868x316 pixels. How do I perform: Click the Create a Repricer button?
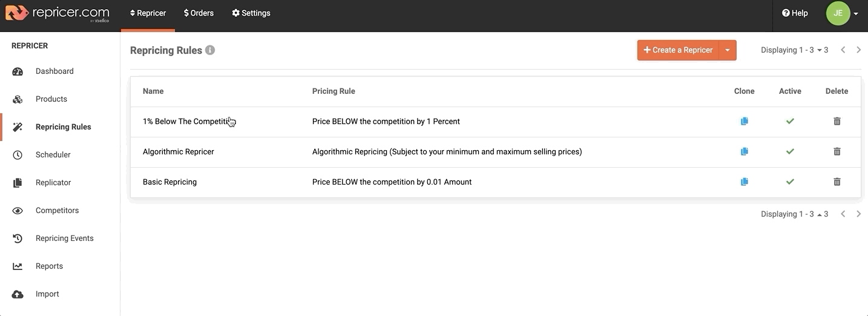pyautogui.click(x=678, y=50)
